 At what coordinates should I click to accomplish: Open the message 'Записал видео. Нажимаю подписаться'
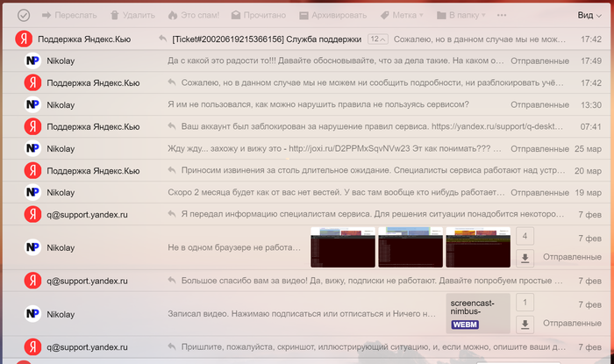tap(302, 314)
